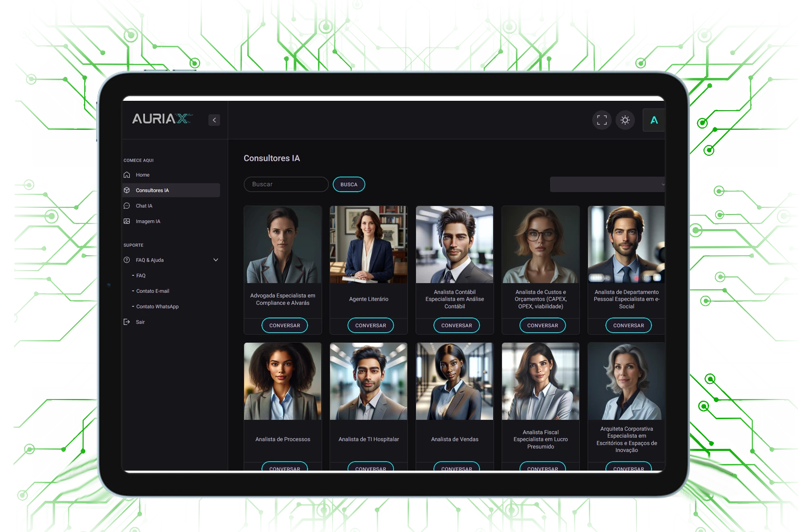798x532 pixels.
Task: Select Contato WhatsApp in the support menu
Action: coord(157,307)
